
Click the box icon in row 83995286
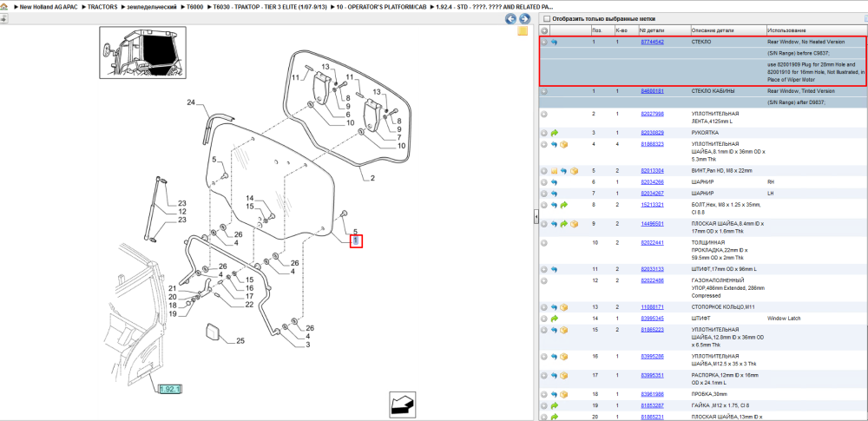pos(564,356)
